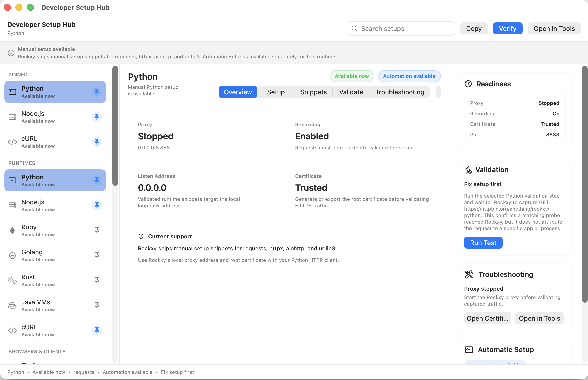Collapse the PINNED section

pyautogui.click(x=18, y=74)
